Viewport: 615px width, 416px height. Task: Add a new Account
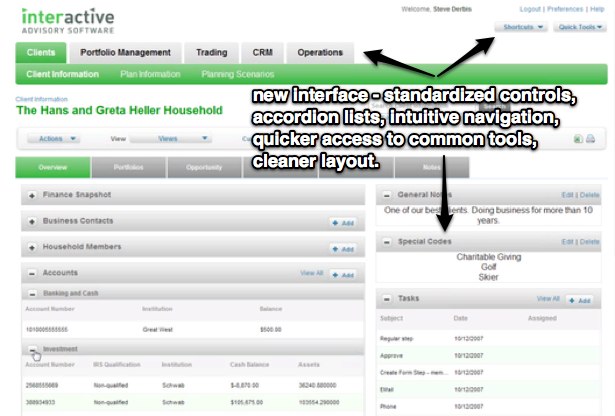(x=343, y=275)
